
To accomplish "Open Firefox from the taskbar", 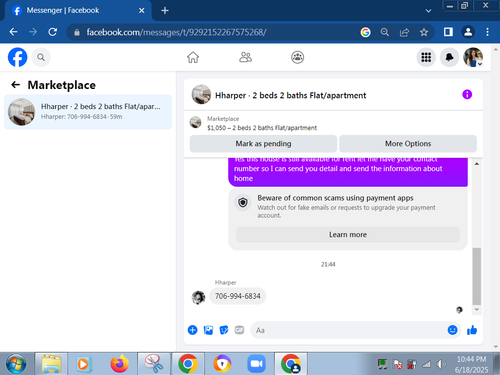I will pyautogui.click(x=119, y=364).
